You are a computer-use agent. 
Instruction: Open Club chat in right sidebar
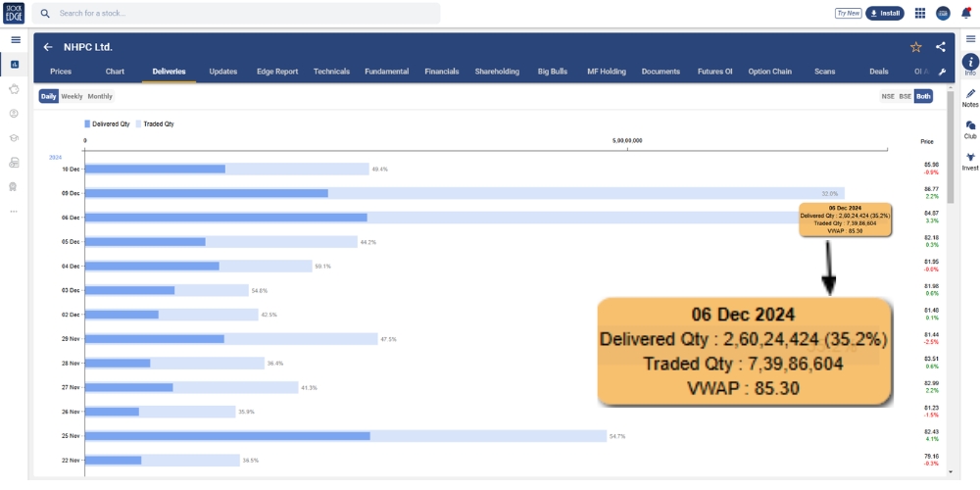pyautogui.click(x=970, y=129)
